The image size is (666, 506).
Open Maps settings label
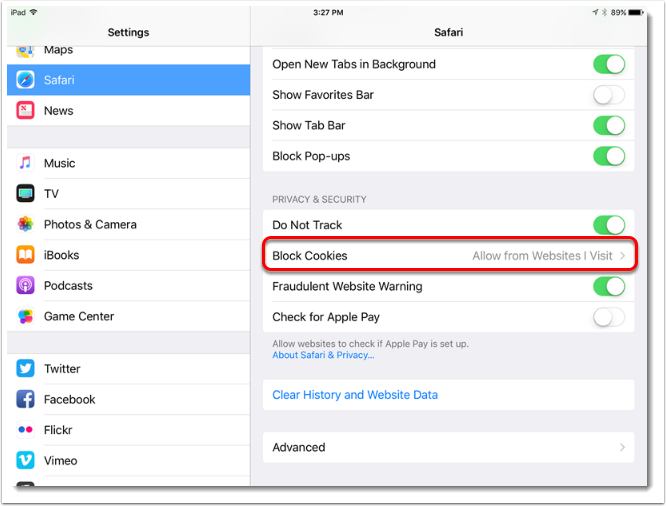pyautogui.click(x=58, y=50)
